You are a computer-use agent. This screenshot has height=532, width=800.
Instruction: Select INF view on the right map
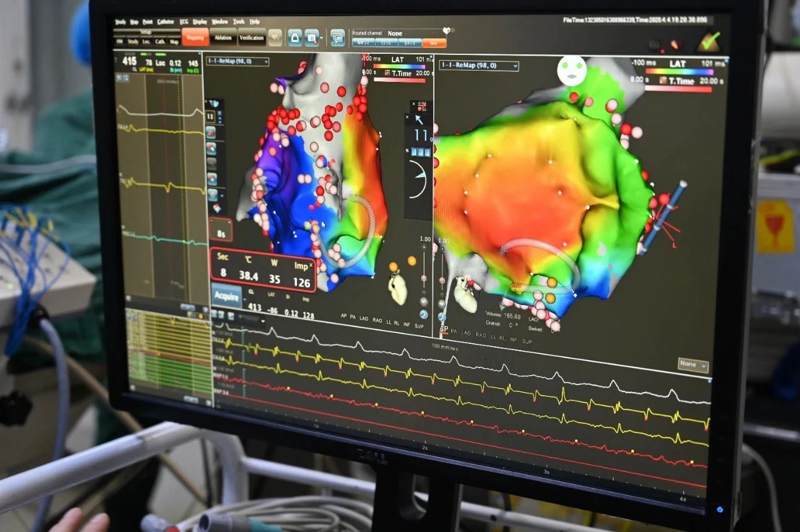pyautogui.click(x=512, y=339)
